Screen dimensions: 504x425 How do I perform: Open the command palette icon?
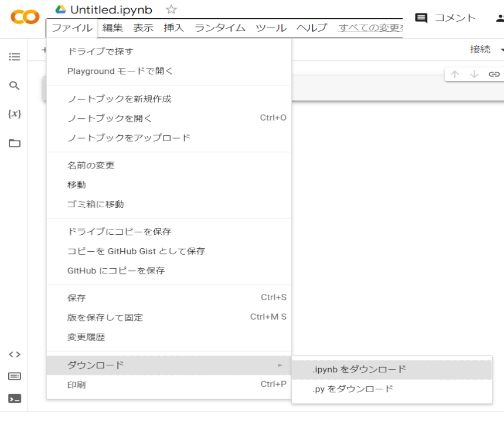point(15,376)
